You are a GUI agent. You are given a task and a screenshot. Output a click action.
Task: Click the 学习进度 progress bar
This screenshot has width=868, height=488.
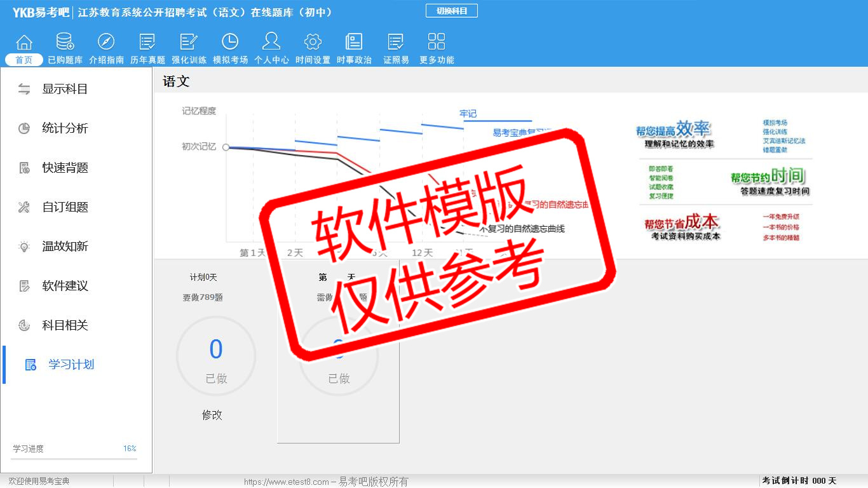(74, 459)
